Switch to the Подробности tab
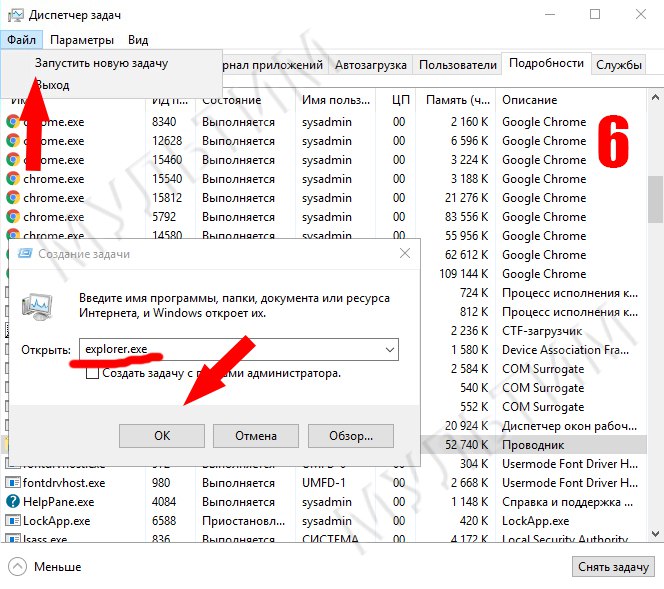This screenshot has width=664, height=589. (x=546, y=63)
